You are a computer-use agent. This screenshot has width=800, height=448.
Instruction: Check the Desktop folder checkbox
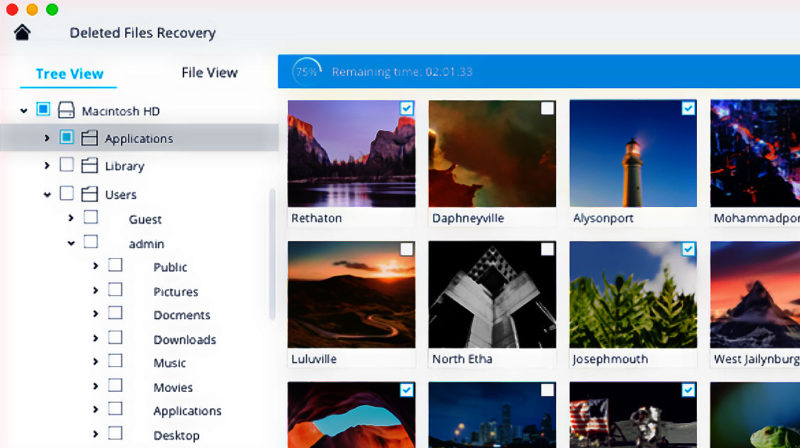click(115, 433)
